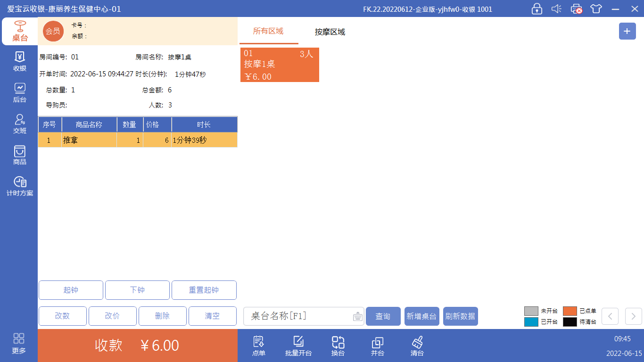Image resolution: width=644 pixels, height=362 pixels.
Task: Click the 并台 merge table icon
Action: coord(378,346)
